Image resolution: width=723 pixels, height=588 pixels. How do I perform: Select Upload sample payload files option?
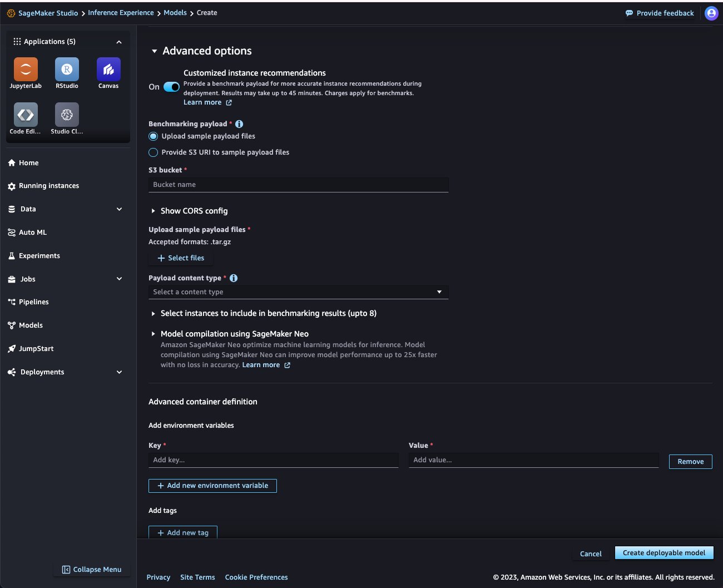click(x=153, y=136)
